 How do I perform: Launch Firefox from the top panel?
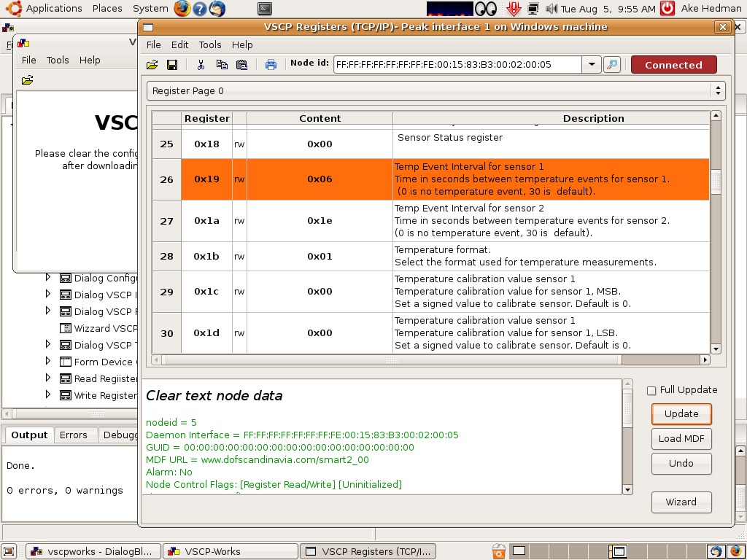182,9
